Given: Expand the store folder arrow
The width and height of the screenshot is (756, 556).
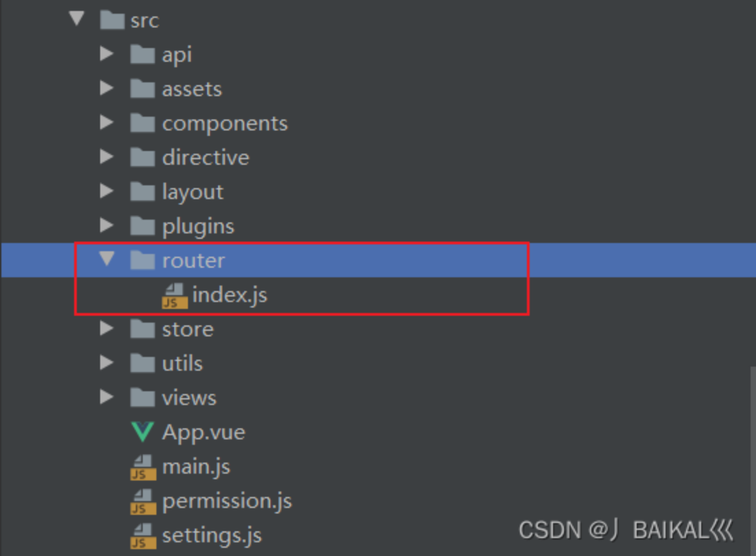Looking at the screenshot, I should 106,329.
